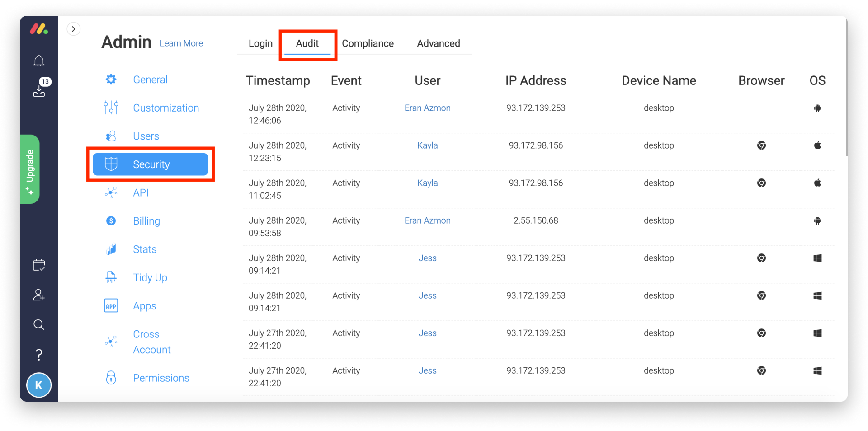868x431 pixels.
Task: Open Jess user link in July 28th 09:14:21 first row
Action: (427, 258)
